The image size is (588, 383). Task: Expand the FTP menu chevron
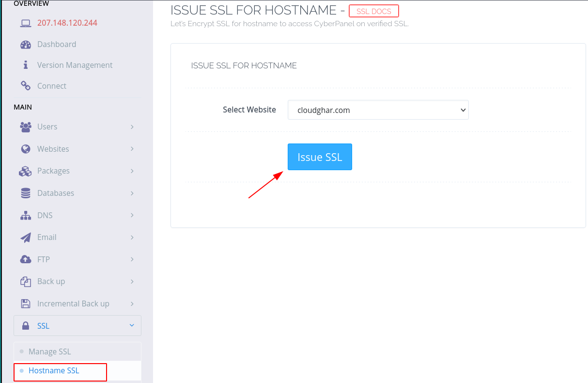pyautogui.click(x=132, y=259)
